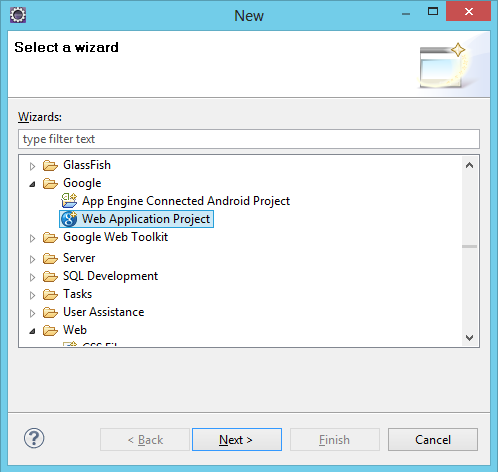498x472 pixels.
Task: Select the SQL Development label
Action: [111, 276]
